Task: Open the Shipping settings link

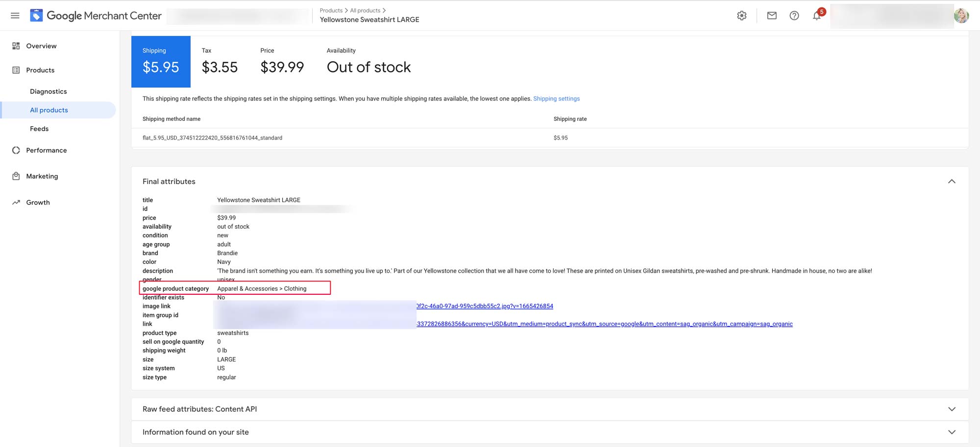Action: 556,99
